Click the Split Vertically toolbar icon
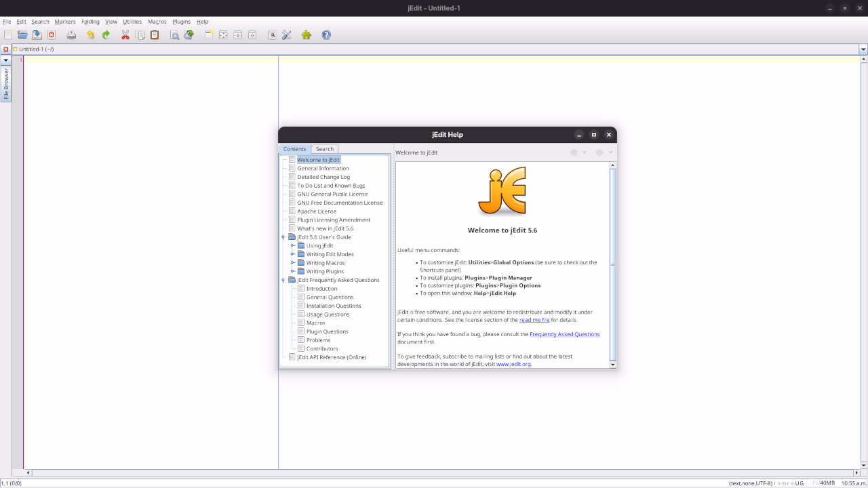Image resolution: width=868 pixels, height=488 pixels. pos(252,35)
